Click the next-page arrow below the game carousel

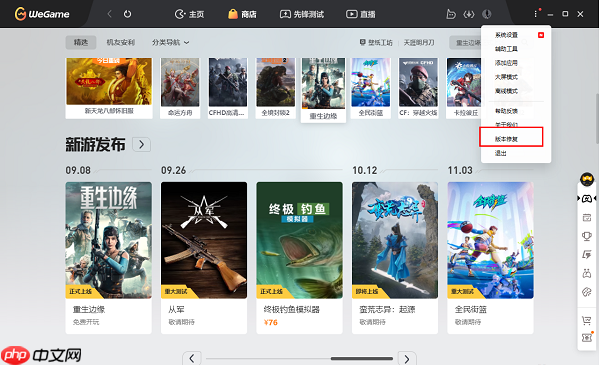click(x=407, y=359)
